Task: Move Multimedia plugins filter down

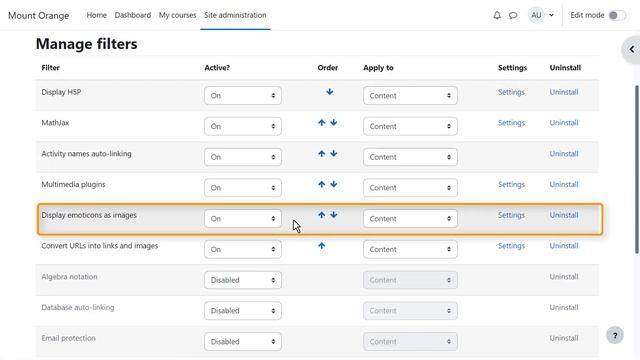Action: 333,184
